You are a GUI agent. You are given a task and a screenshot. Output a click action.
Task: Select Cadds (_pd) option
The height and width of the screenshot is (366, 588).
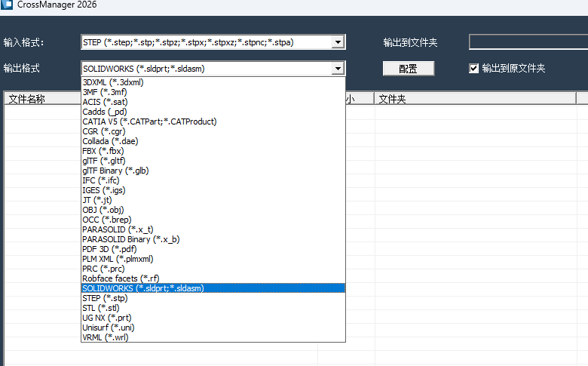[x=213, y=112]
